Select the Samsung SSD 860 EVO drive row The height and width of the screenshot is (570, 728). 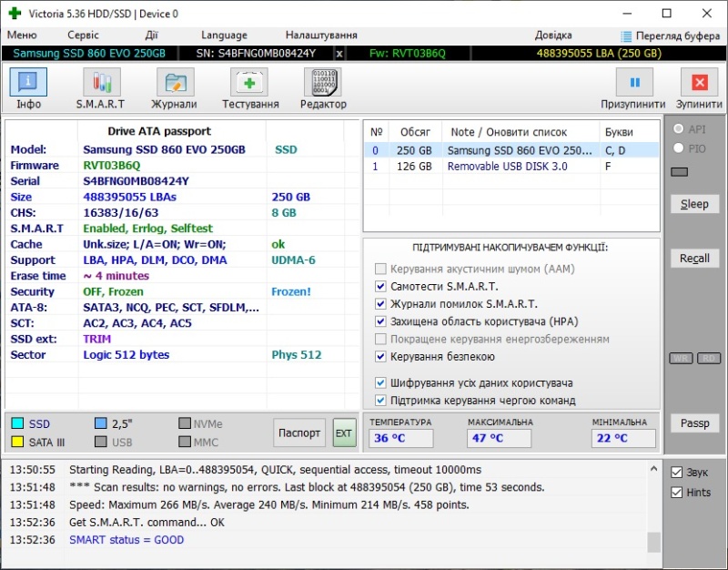(511, 150)
